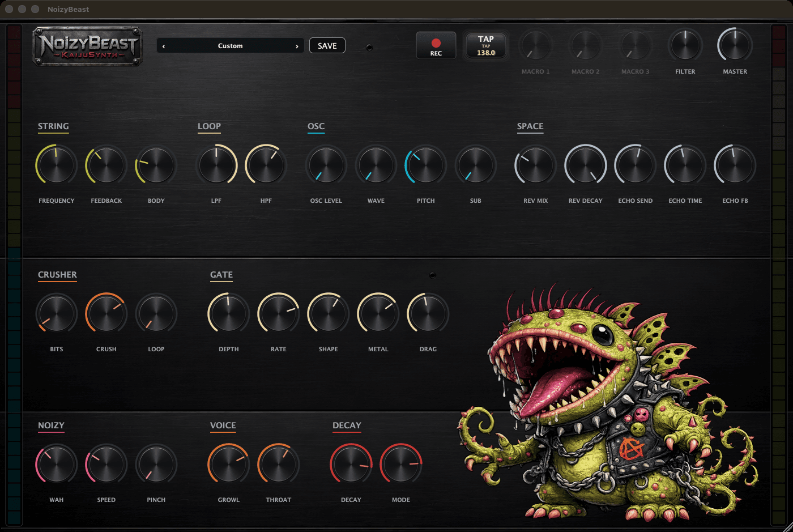This screenshot has width=793, height=532.
Task: Click the ECHO FB knob
Action: [x=735, y=165]
